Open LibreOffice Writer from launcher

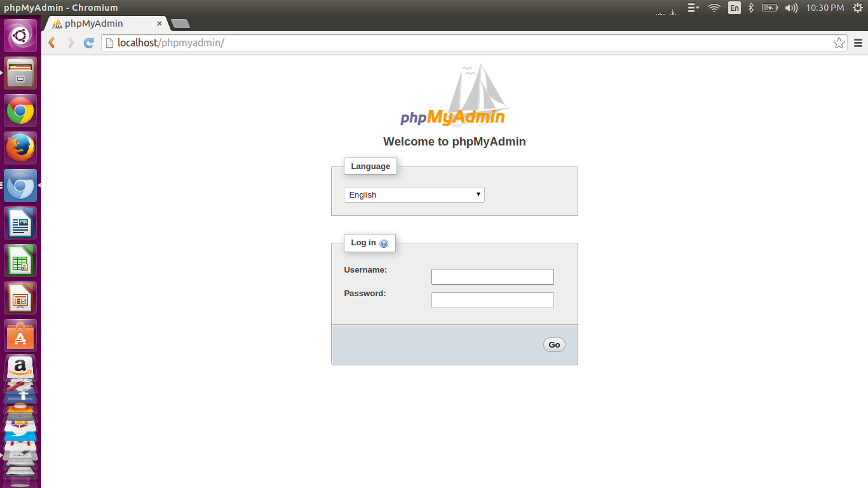click(x=20, y=223)
